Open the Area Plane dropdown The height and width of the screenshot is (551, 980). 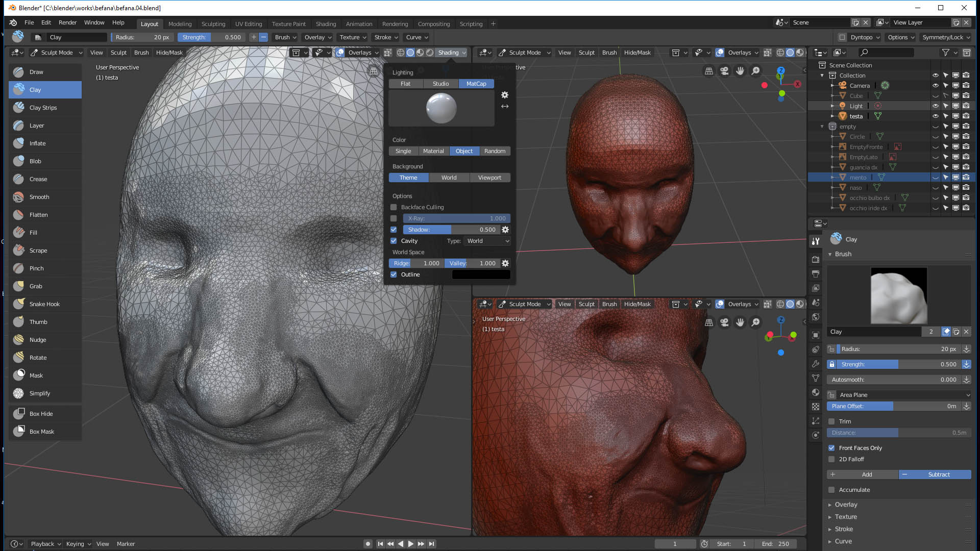point(904,395)
